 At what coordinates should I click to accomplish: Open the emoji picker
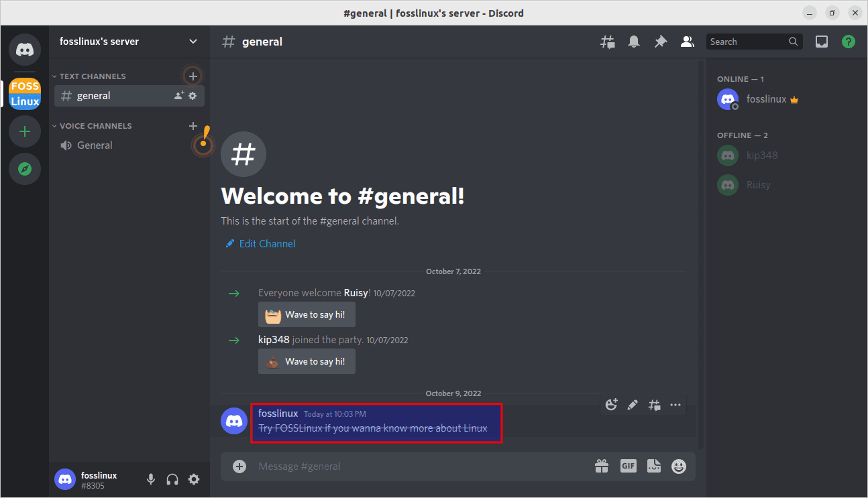click(679, 466)
